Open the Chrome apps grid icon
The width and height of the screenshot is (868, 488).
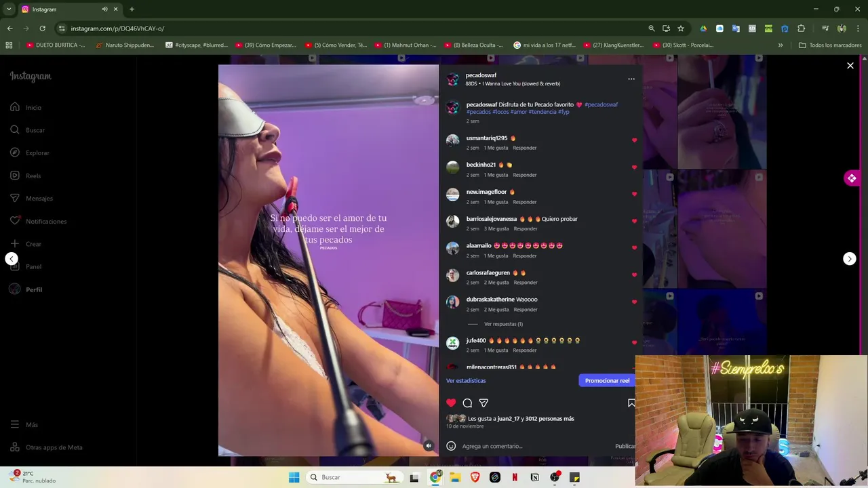tap(9, 45)
